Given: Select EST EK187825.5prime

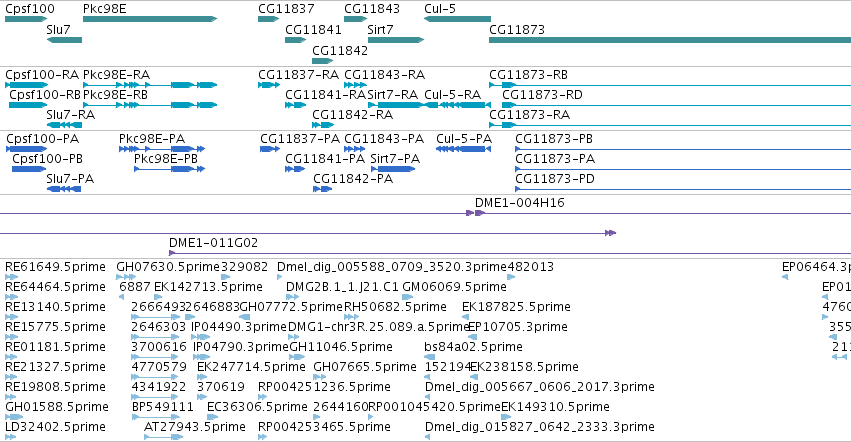Looking at the screenshot, I should (x=466, y=317).
